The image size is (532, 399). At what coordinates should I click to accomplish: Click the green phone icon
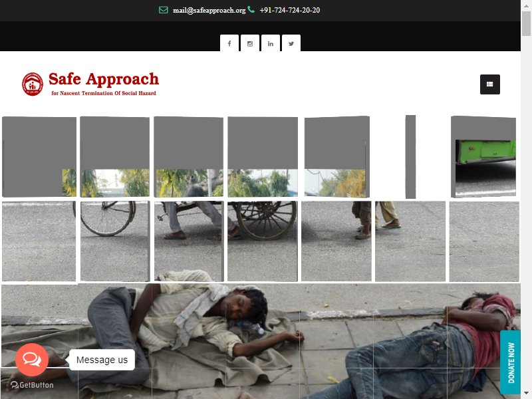click(x=251, y=9)
